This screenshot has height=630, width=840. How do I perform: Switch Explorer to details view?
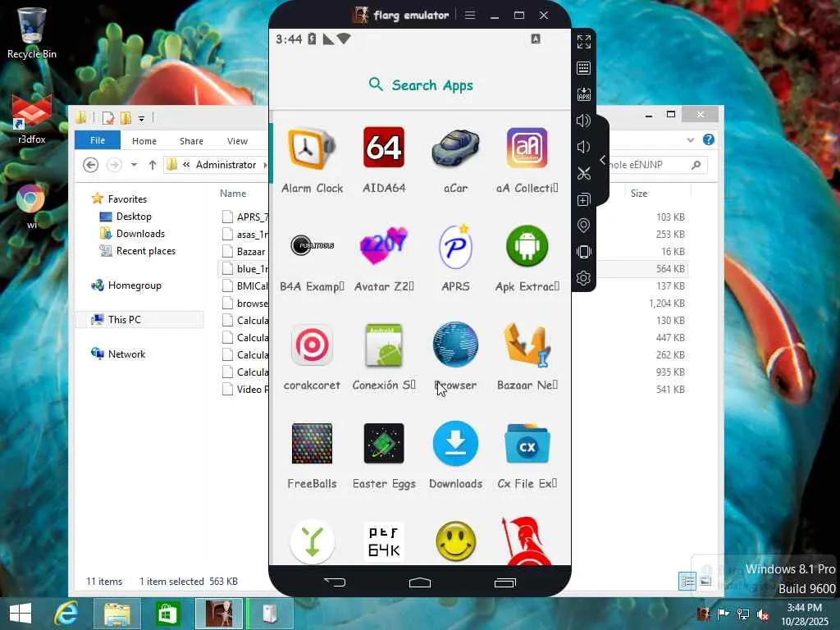point(687,581)
